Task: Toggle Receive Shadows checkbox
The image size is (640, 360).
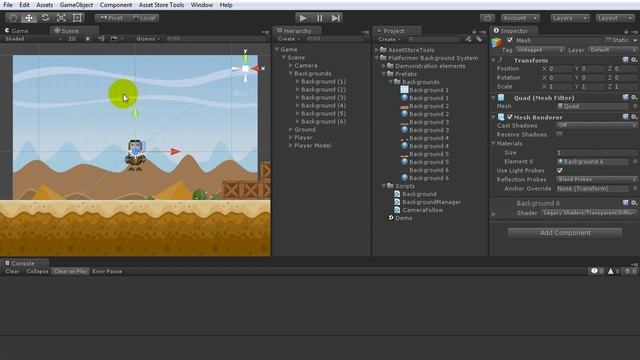Action: [x=560, y=134]
